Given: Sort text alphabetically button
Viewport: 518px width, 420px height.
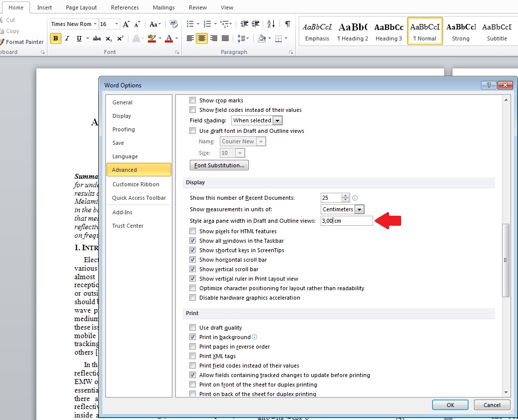Looking at the screenshot, I should 271,24.
